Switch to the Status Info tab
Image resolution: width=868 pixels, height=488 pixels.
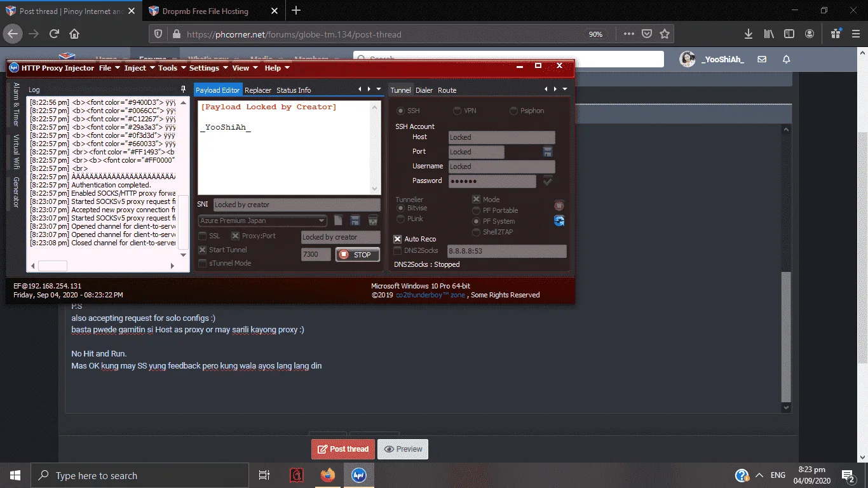(294, 90)
